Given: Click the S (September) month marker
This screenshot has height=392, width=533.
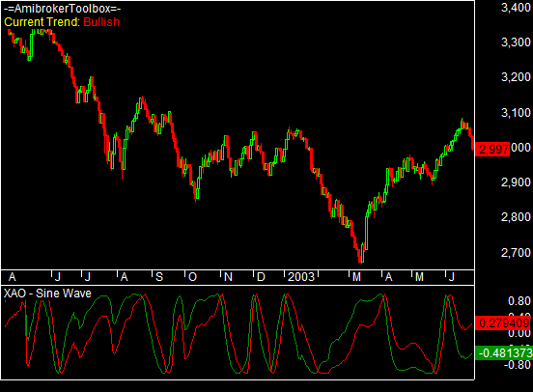Looking at the screenshot, I should 159,277.
